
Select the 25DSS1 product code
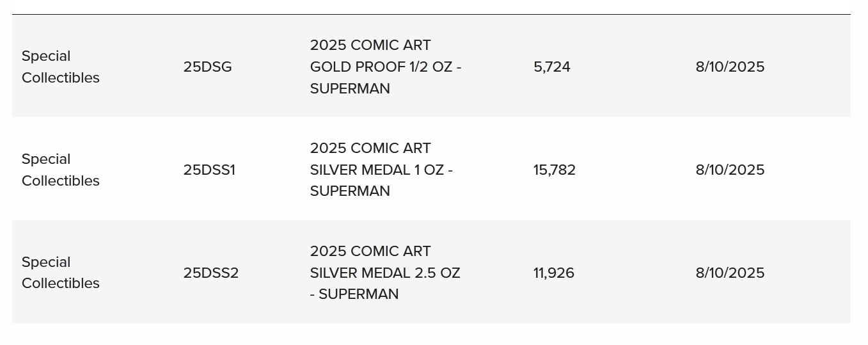pyautogui.click(x=209, y=170)
